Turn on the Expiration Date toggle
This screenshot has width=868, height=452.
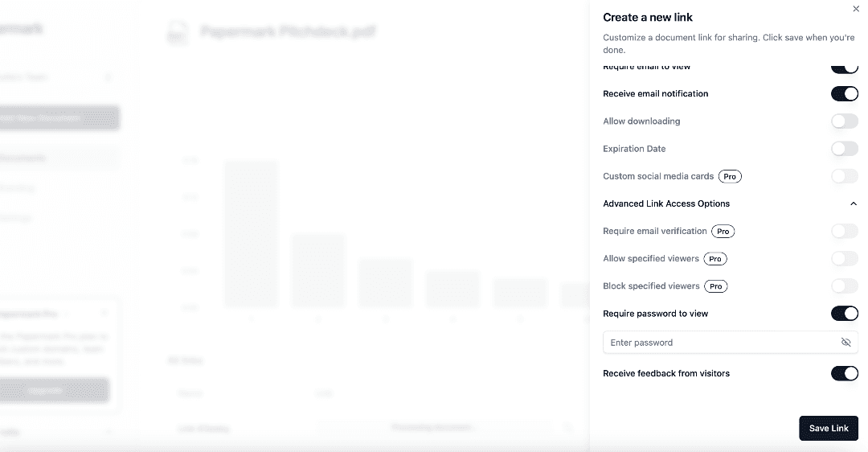844,149
